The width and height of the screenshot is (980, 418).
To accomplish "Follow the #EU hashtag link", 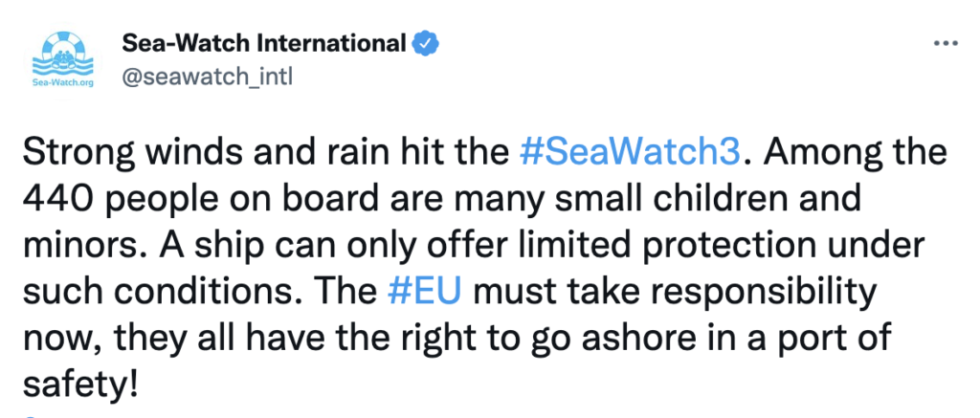I will pos(424,293).
